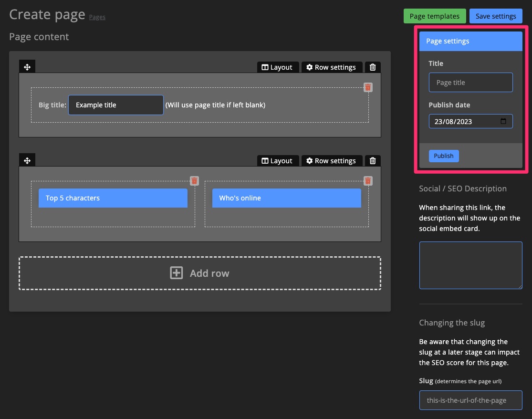Open Row settings for the second row
Viewport: 532px width, 419px height.
(332, 160)
